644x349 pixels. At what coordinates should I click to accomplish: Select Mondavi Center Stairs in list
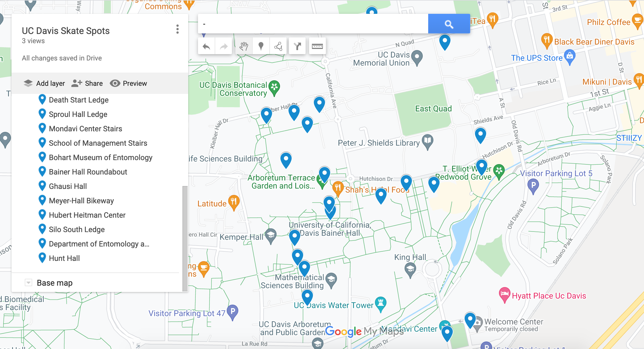point(85,129)
